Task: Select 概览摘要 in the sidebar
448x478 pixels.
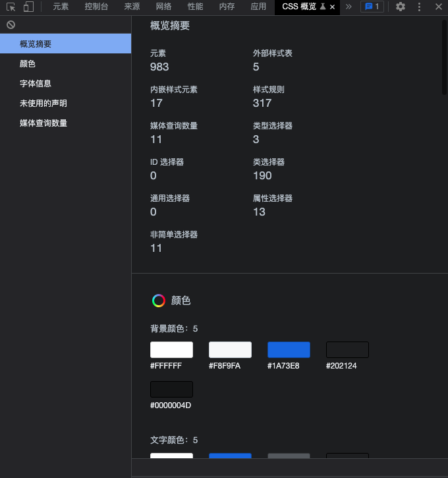Action: tap(65, 44)
